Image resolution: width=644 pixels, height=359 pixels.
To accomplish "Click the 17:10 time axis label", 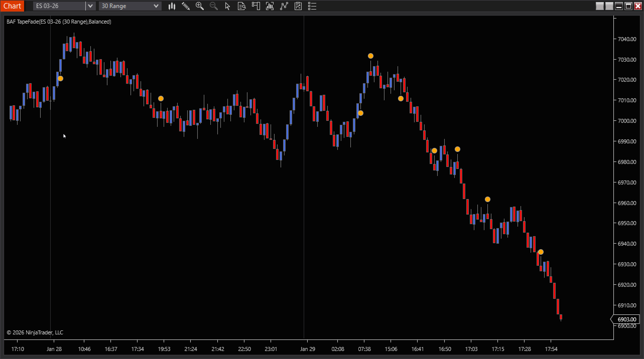I will (18, 349).
